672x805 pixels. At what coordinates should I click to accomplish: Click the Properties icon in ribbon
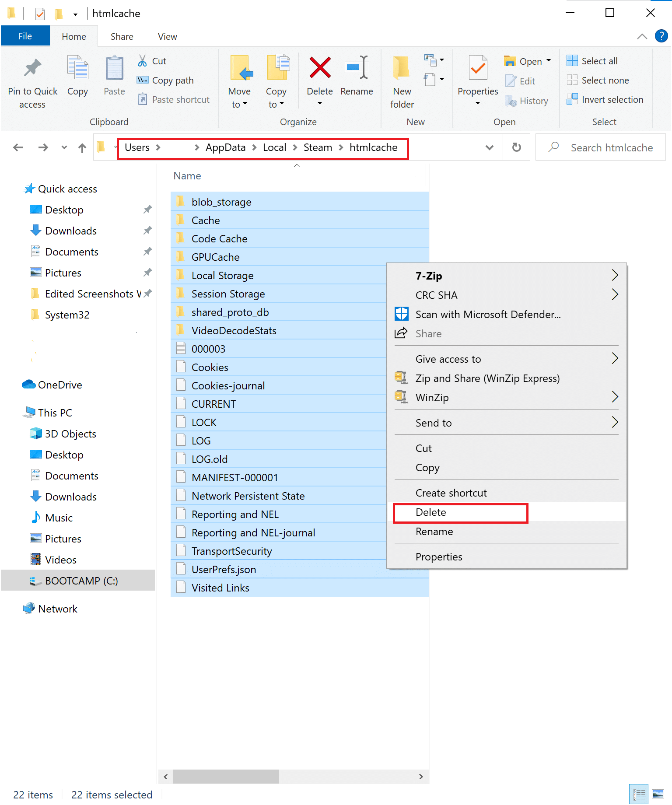pyautogui.click(x=478, y=68)
